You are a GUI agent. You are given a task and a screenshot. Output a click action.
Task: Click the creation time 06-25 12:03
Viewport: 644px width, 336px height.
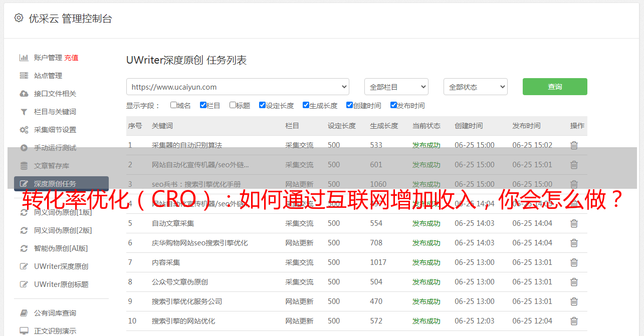pos(475,321)
